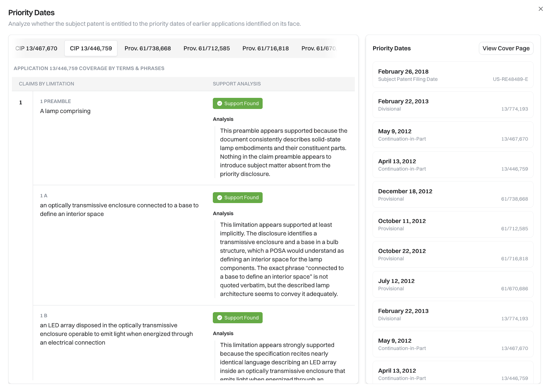Select the October 11, 2012 Provisional card
The image size is (549, 392).
pyautogui.click(x=453, y=224)
